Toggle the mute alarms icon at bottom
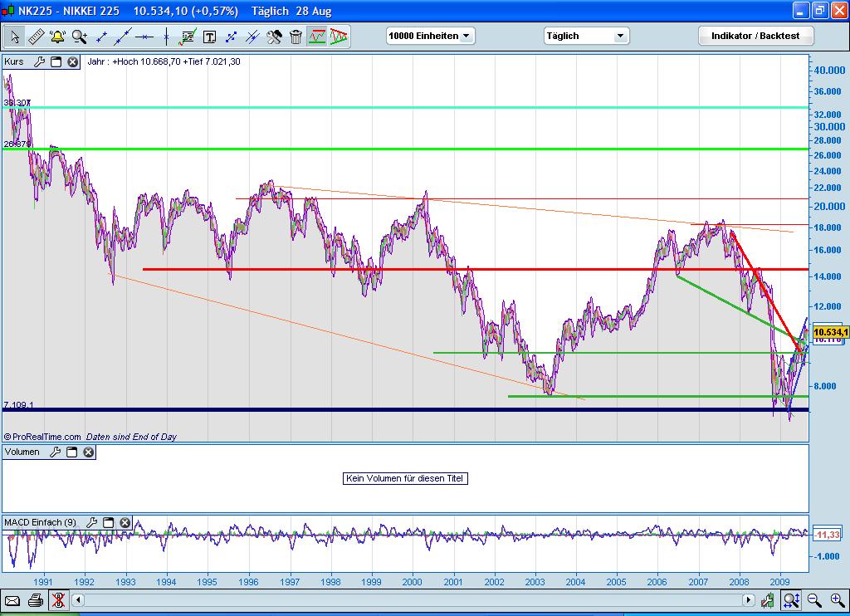Screen dimensions: 850x616 [x=58, y=599]
